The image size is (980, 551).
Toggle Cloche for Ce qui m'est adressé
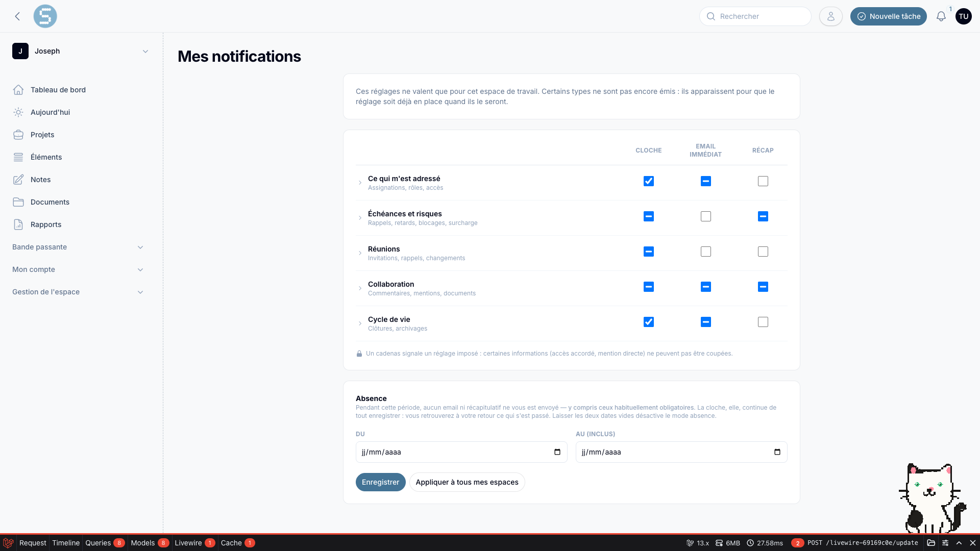pos(649,181)
